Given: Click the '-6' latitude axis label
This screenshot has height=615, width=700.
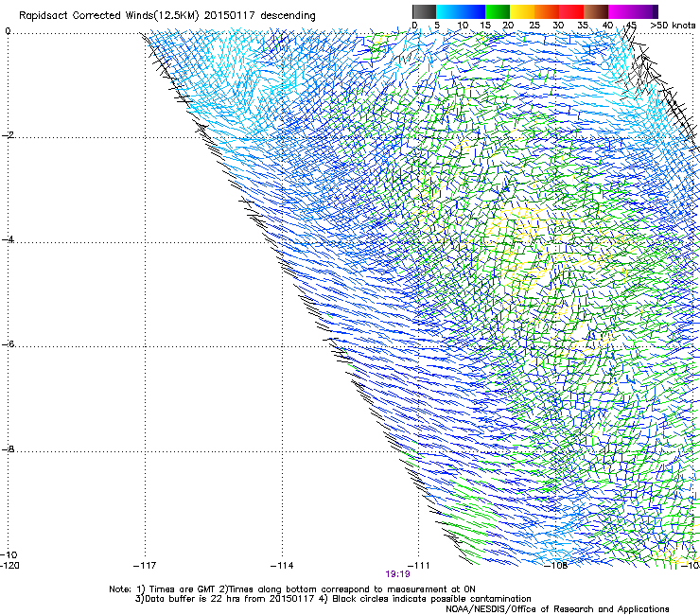Looking at the screenshot, I should coord(8,344).
